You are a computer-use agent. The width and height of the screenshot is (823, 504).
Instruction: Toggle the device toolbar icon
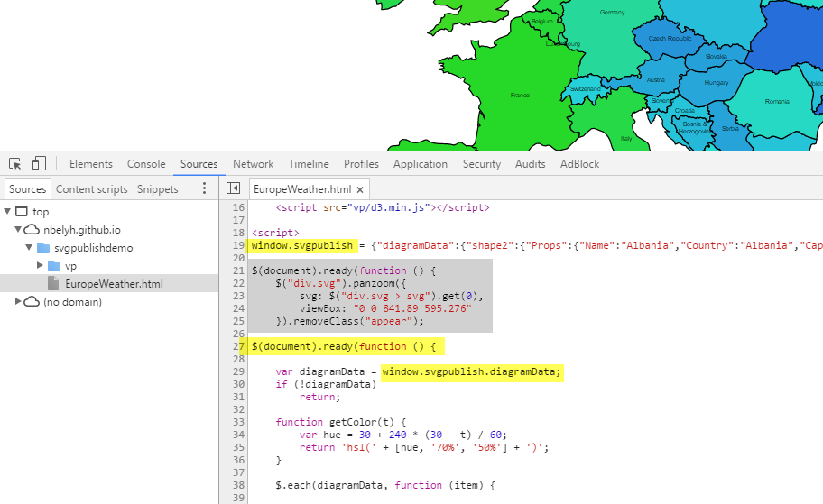(x=40, y=163)
